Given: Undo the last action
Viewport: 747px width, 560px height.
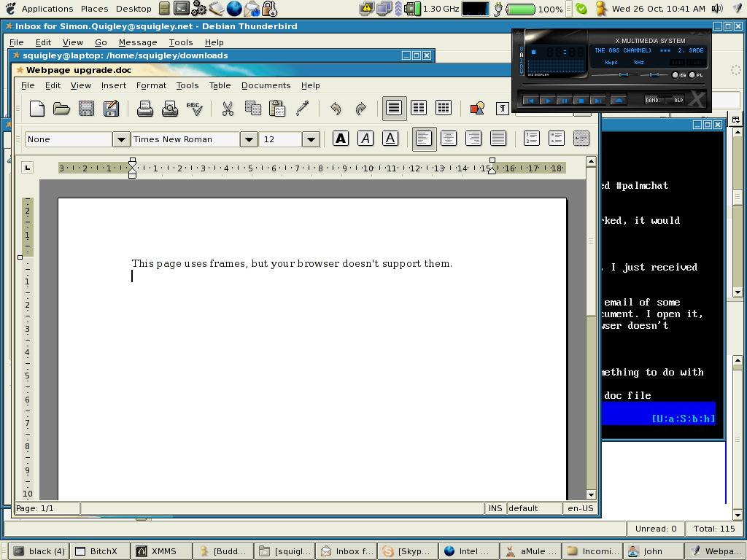Looking at the screenshot, I should pos(336,109).
